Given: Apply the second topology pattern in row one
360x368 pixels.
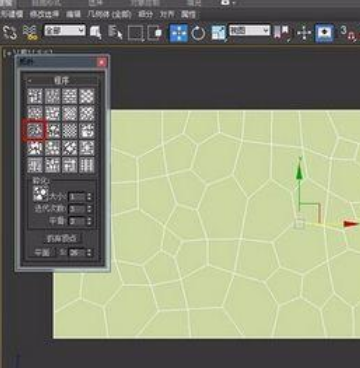Looking at the screenshot, I should 52,96.
